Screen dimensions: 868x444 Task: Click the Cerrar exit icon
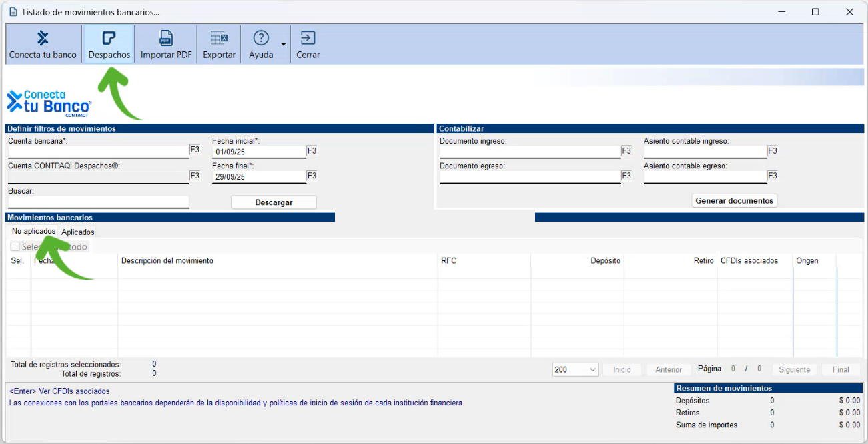(x=308, y=39)
